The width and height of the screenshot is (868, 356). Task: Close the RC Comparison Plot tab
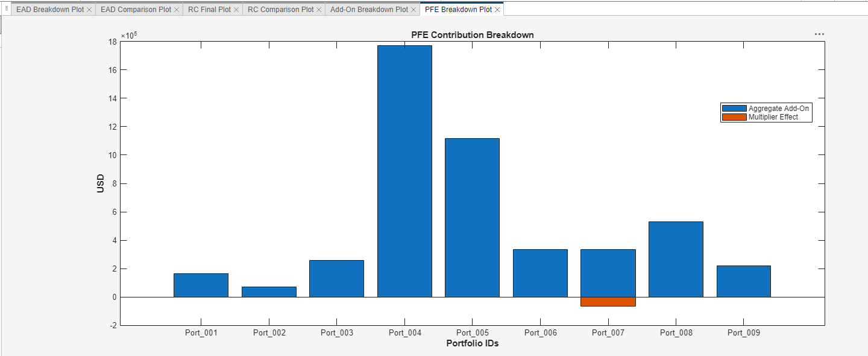pos(319,9)
